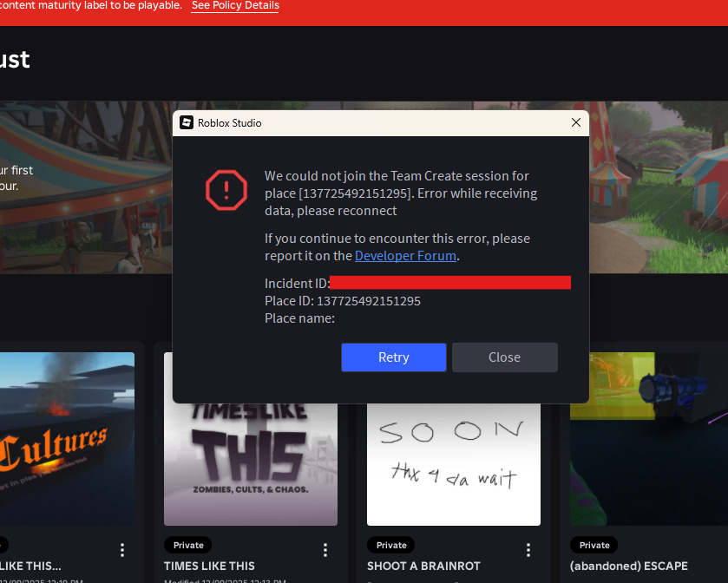
Task: Open options menu for TIMES LIKE THIS card
Action: (x=325, y=550)
